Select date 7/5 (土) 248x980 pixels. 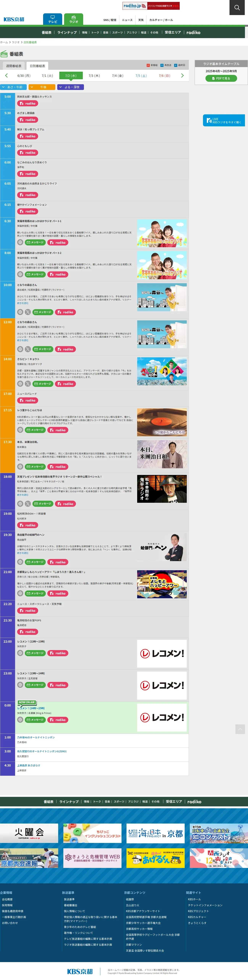[x=141, y=76]
